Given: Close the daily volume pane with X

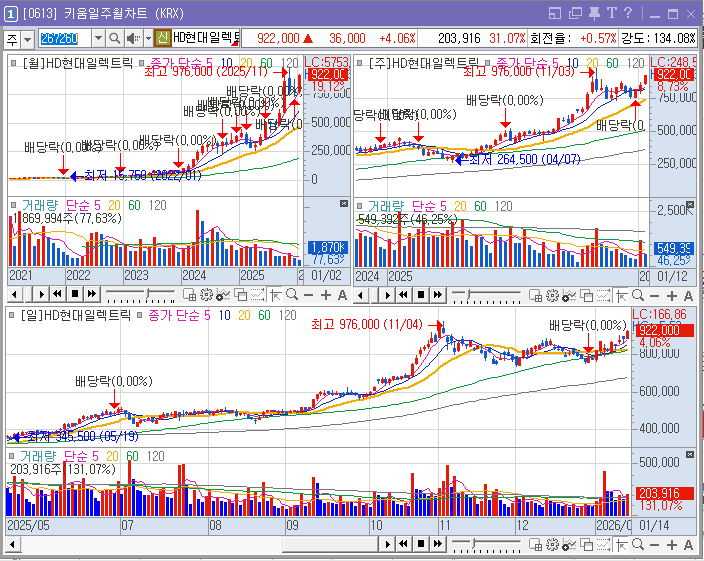Looking at the screenshot, I should pos(690,455).
